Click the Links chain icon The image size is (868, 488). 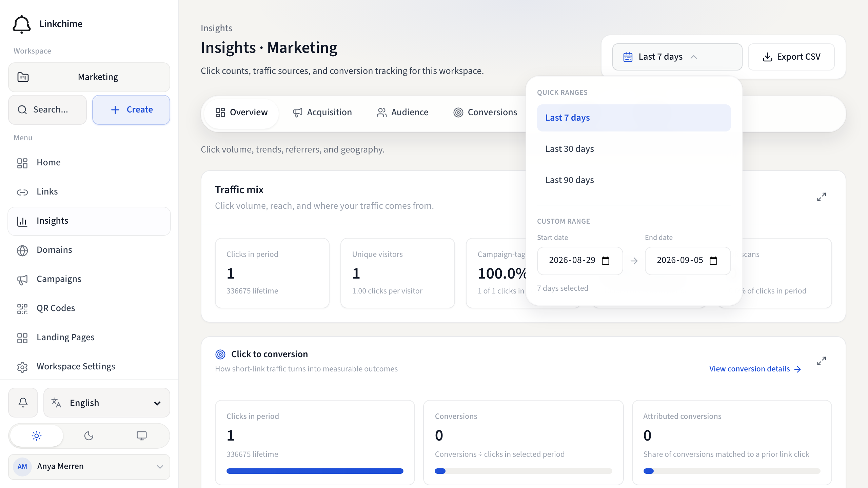point(22,192)
